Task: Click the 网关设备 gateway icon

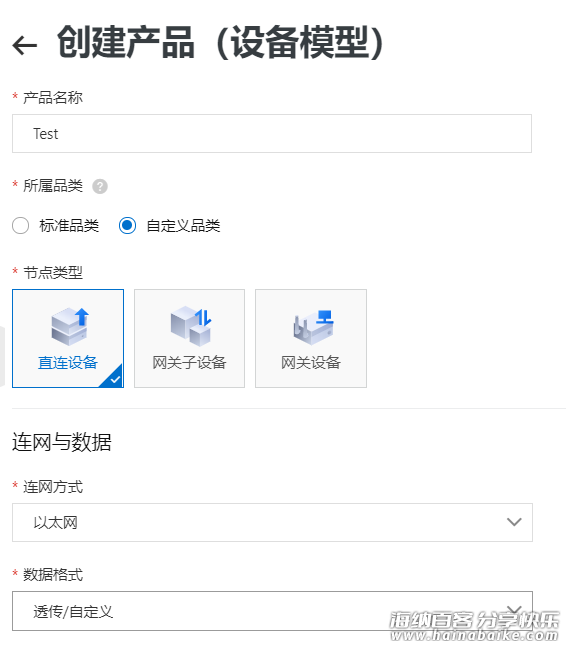Action: pyautogui.click(x=313, y=327)
